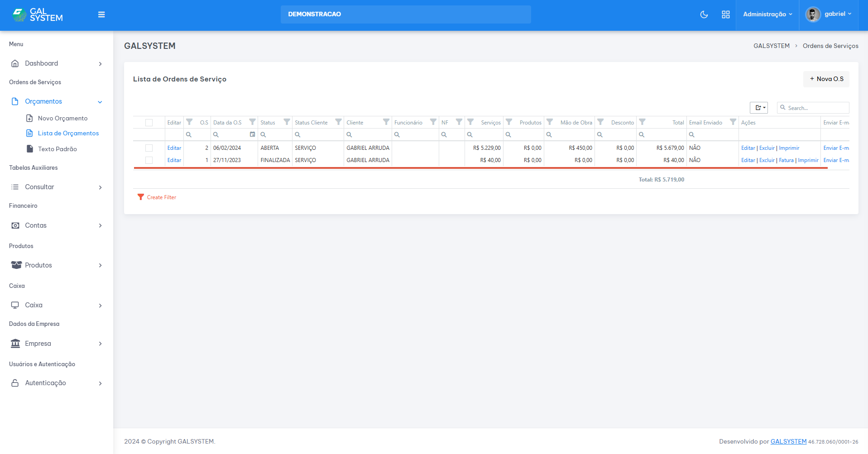Open calendar picker in Data da O.S filter

coord(252,134)
